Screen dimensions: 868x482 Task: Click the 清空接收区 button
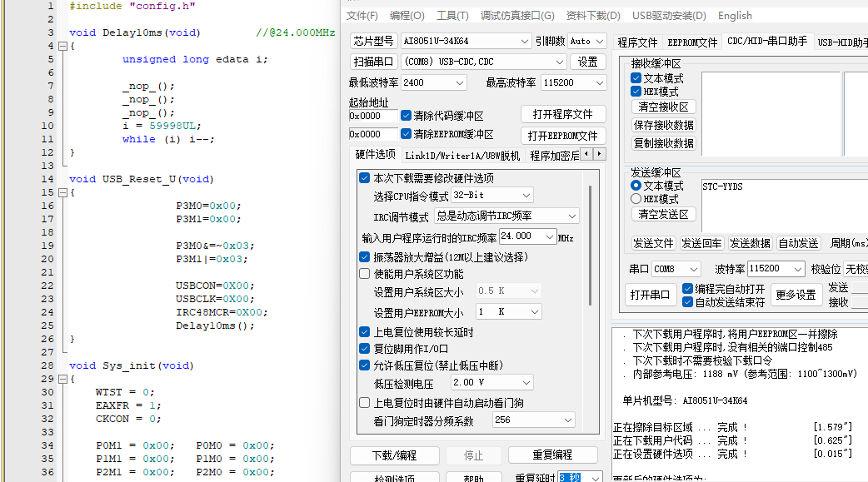[663, 107]
